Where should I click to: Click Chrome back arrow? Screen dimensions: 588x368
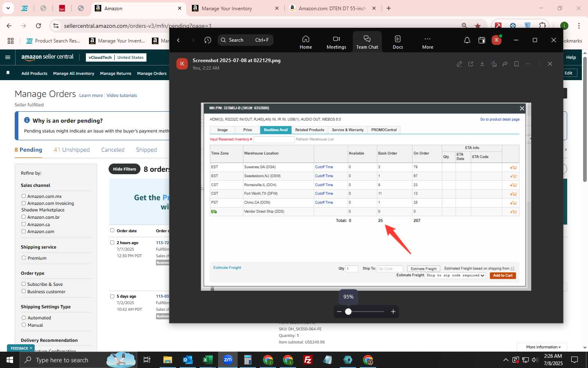(9, 26)
